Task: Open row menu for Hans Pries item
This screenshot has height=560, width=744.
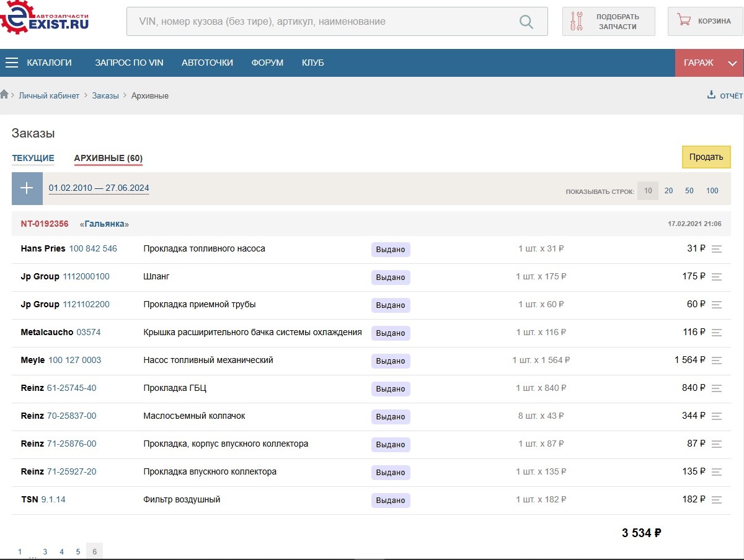Action: [x=717, y=249]
